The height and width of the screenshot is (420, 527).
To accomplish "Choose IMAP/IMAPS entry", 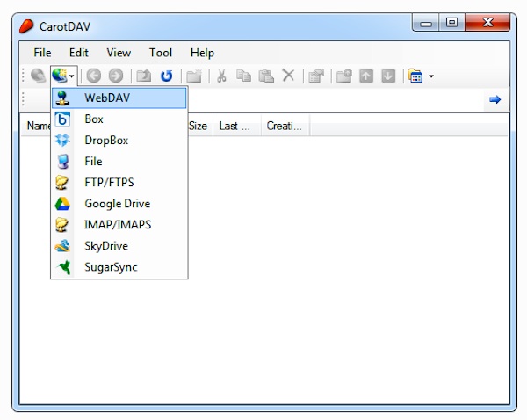I will click(119, 225).
